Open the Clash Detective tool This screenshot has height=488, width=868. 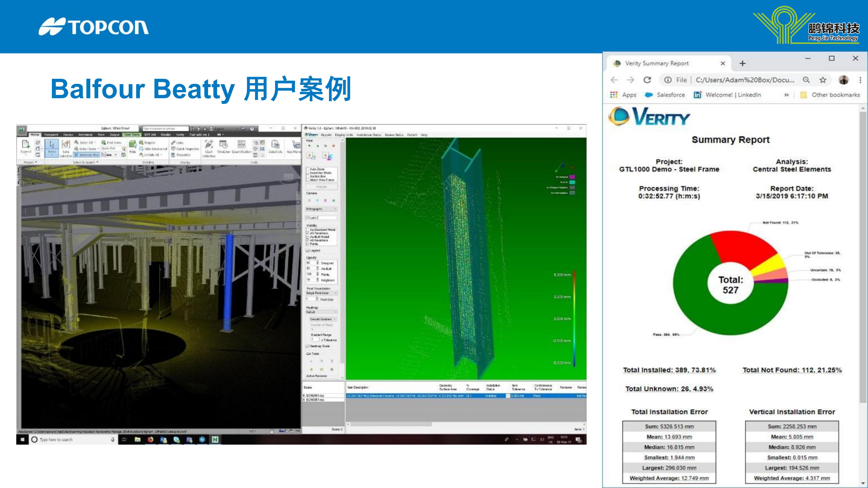pyautogui.click(x=209, y=148)
